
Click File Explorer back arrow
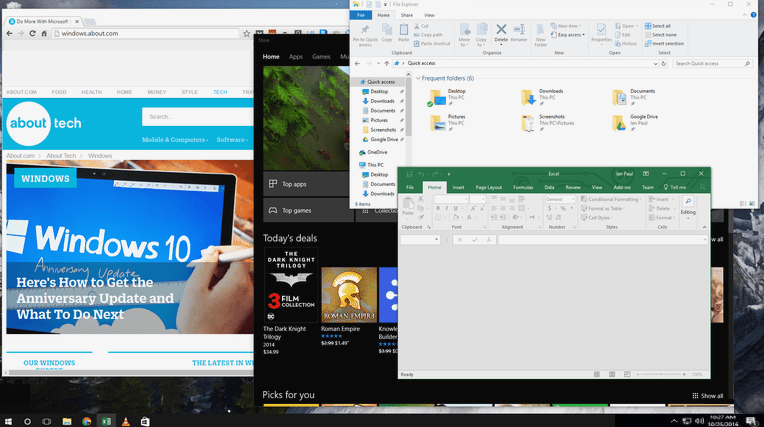(x=357, y=63)
